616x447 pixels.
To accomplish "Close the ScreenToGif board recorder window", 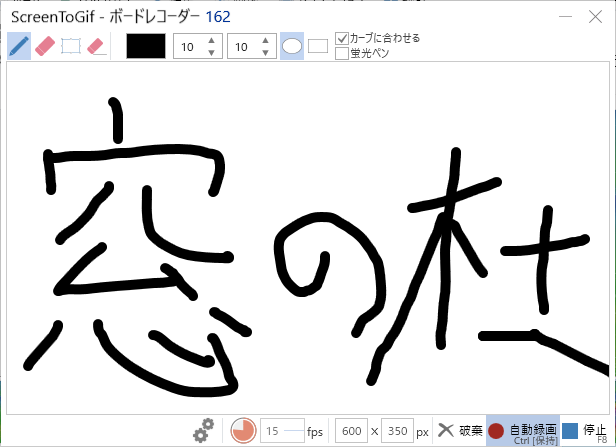I will coord(596,16).
